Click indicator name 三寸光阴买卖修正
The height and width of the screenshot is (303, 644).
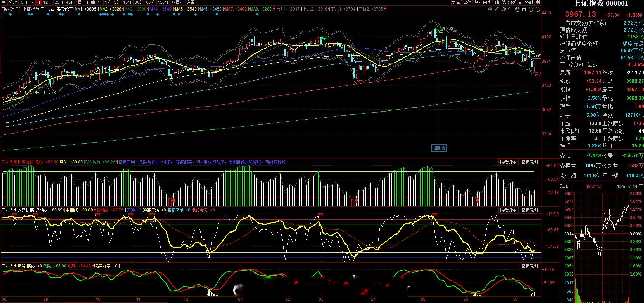pos(57,9)
